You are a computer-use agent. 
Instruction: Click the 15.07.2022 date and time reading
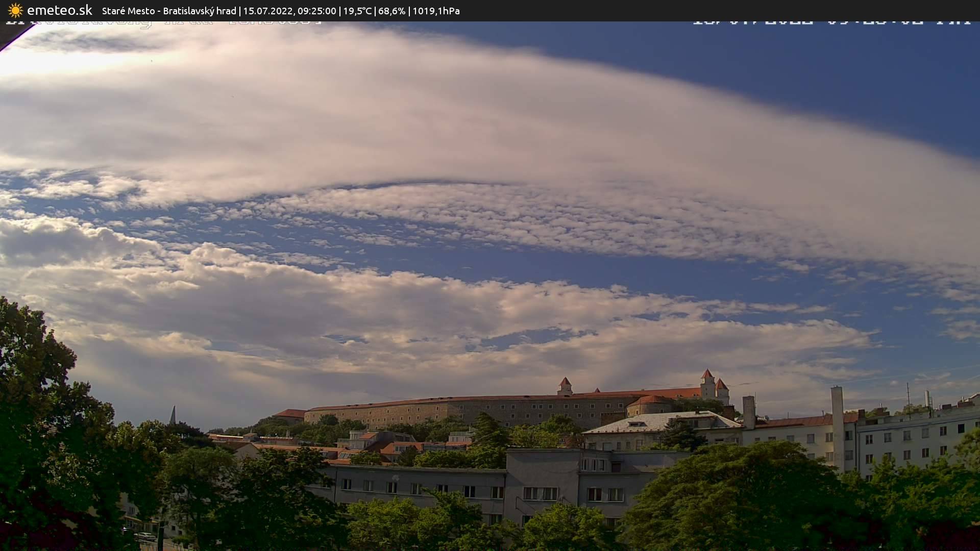[289, 11]
